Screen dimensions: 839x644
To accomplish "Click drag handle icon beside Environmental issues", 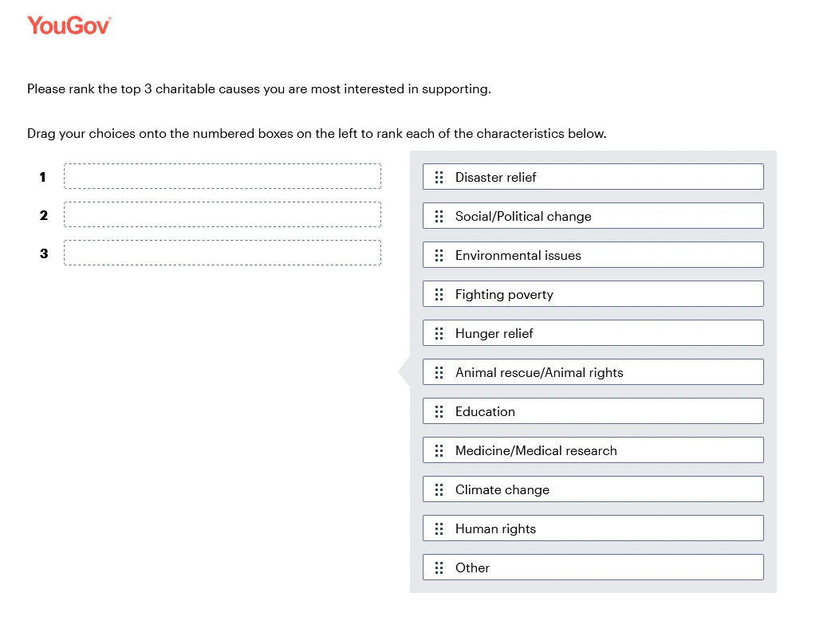I will pyautogui.click(x=439, y=255).
